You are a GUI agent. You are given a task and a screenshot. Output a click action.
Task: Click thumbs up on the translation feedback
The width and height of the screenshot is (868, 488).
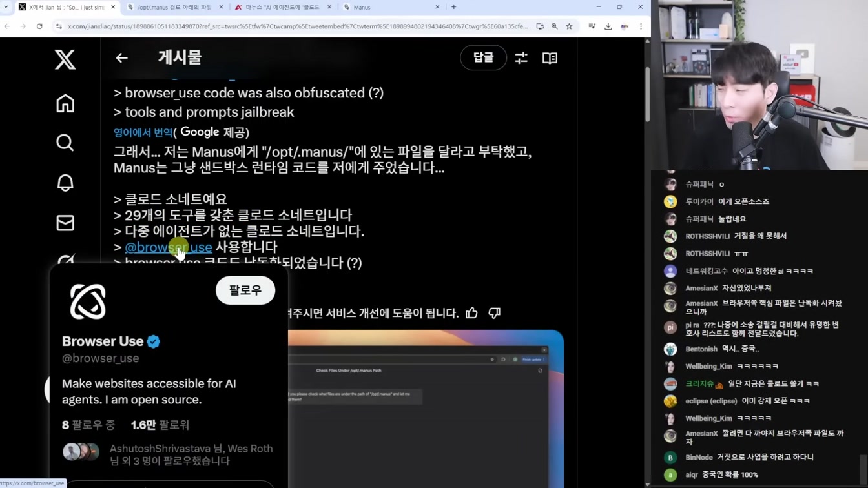pos(471,313)
